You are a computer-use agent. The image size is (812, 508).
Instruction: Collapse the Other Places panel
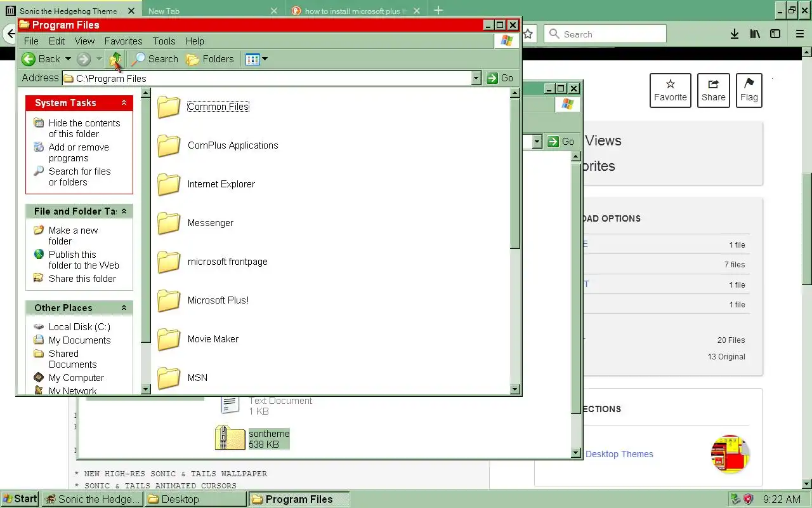point(124,308)
